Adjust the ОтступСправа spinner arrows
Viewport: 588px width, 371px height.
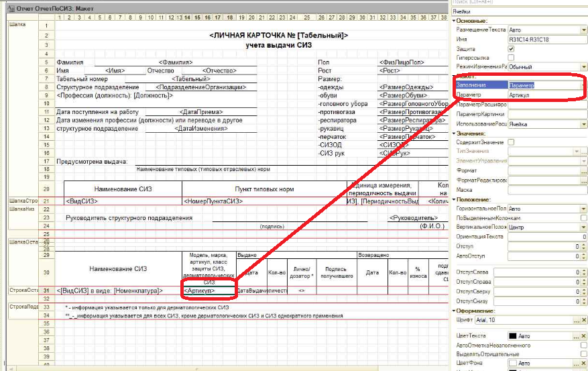coord(583,282)
